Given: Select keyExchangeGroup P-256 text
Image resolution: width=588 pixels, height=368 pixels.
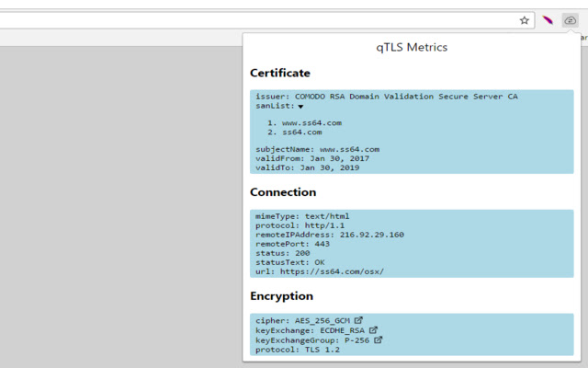Looking at the screenshot, I should coord(312,340).
